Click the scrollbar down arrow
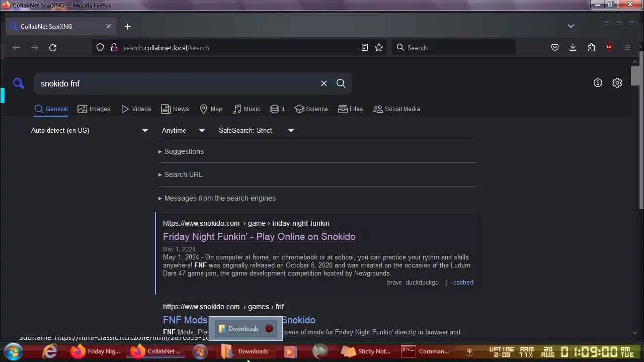The width and height of the screenshot is (644, 362). 635,333
